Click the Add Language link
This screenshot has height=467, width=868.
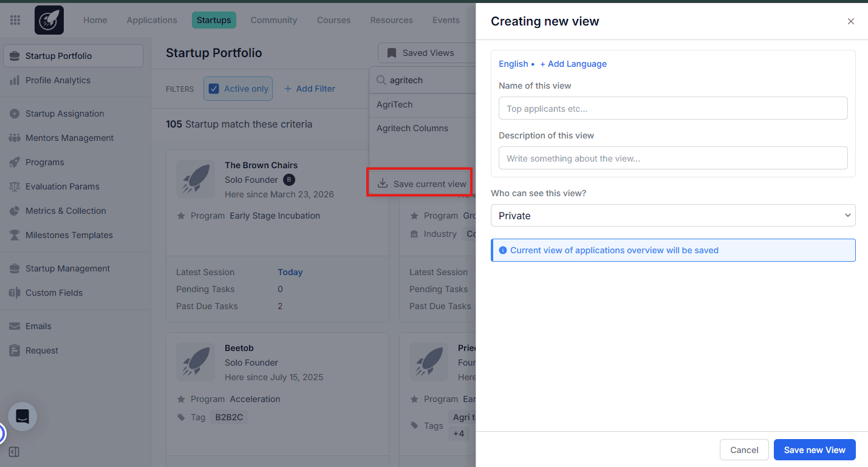pyautogui.click(x=573, y=64)
